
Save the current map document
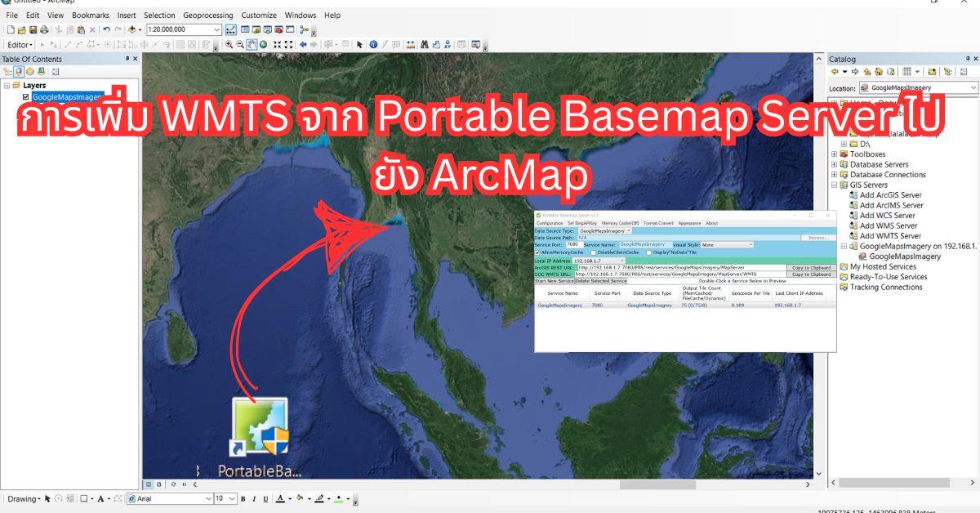(x=32, y=29)
